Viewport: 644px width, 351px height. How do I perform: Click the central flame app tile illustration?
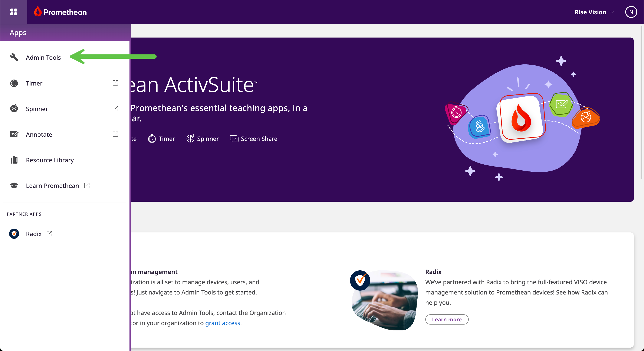coord(521,118)
